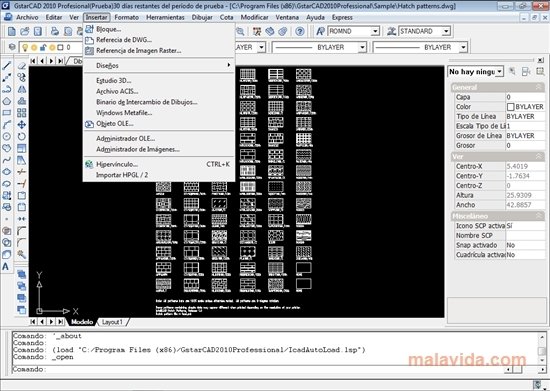550x391 pixels.
Task: Expand the 'No hay ningu' selection dropdown
Action: coord(499,72)
